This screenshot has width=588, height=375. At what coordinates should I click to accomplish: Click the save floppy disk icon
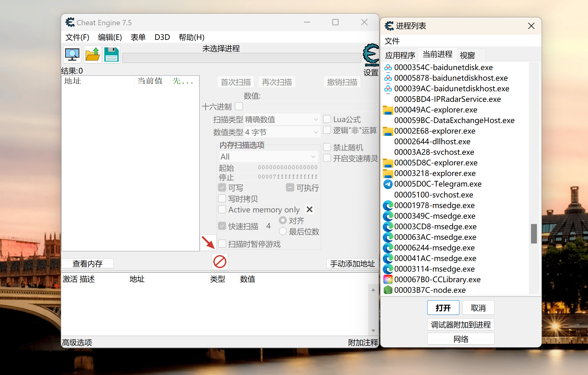[111, 55]
